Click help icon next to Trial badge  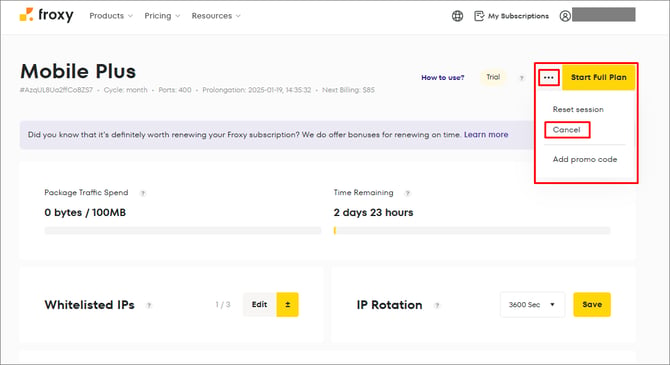521,78
